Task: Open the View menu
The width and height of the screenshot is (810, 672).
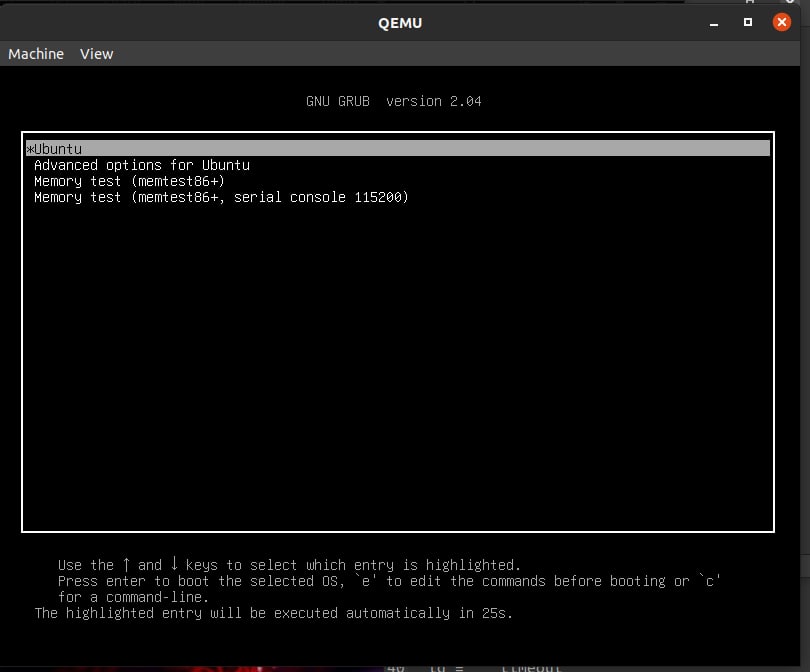Action: pyautogui.click(x=97, y=54)
